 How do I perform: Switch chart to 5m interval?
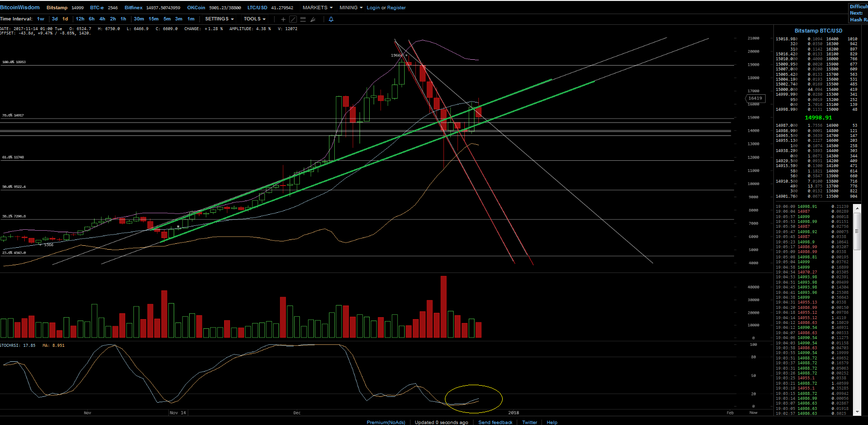click(x=167, y=19)
